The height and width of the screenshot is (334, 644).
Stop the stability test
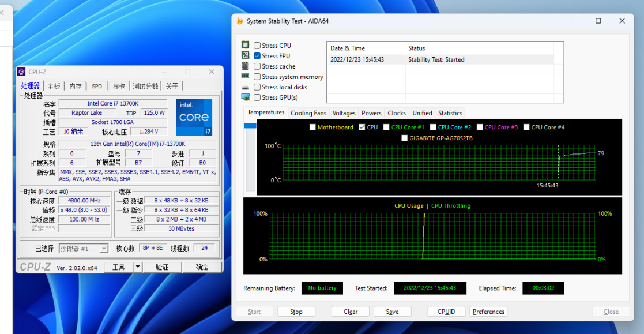point(296,312)
